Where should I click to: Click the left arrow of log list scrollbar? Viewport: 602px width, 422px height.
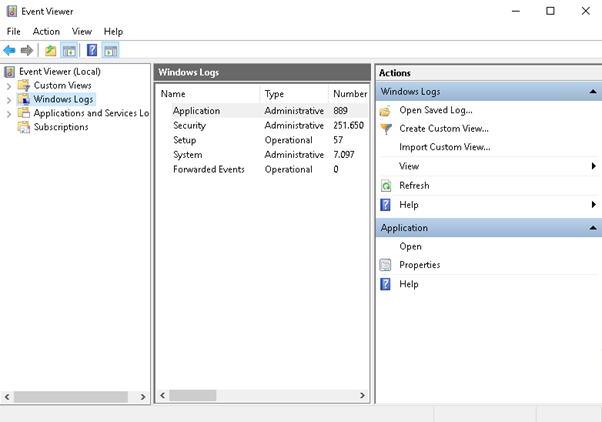163,395
